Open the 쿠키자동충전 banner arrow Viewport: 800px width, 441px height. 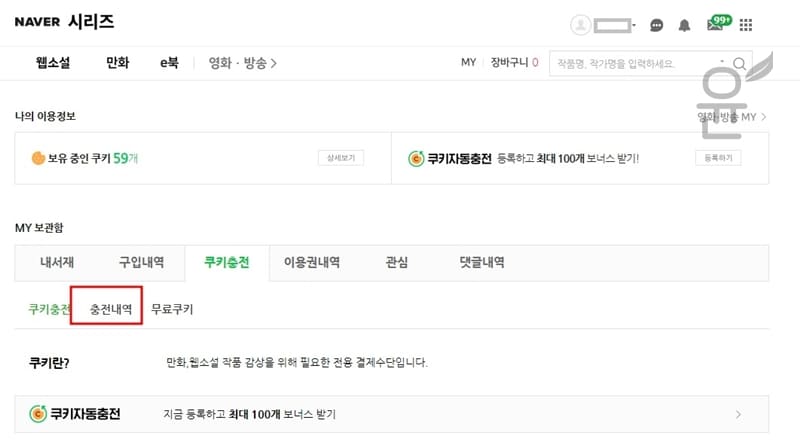[x=738, y=414]
